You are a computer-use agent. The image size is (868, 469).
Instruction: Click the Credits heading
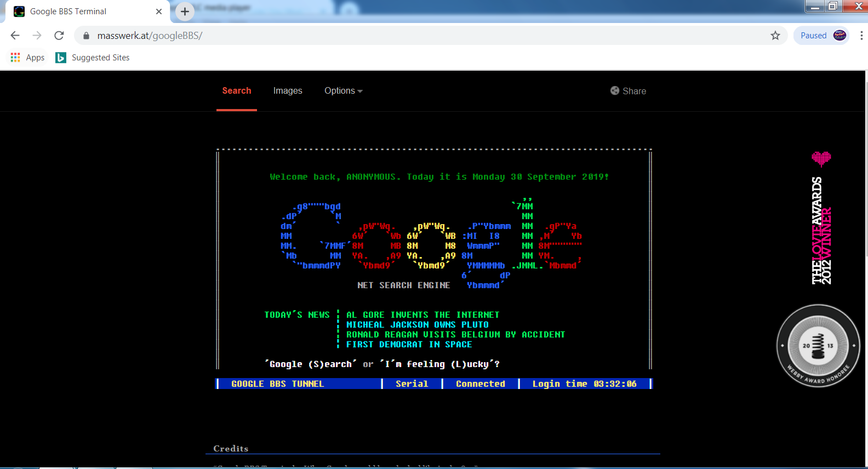(231, 449)
